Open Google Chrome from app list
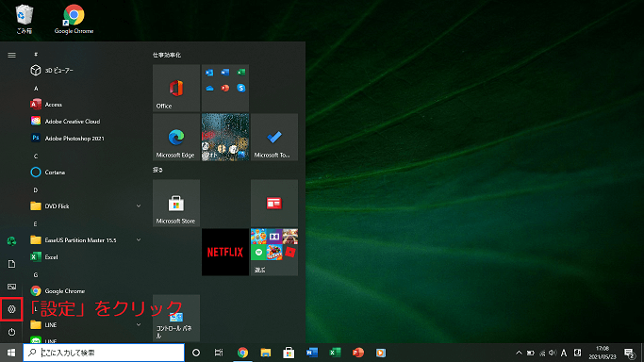644x362 pixels. (x=86, y=291)
